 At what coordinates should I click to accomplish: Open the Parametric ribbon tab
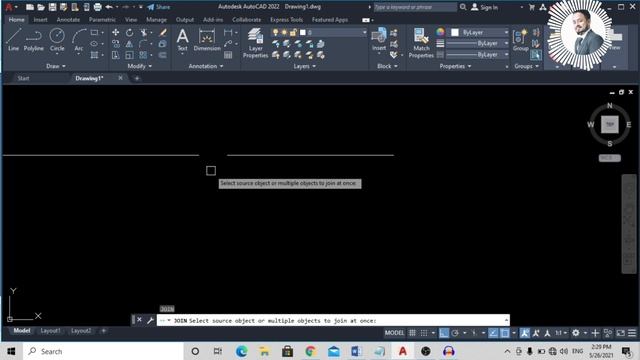(x=102, y=20)
